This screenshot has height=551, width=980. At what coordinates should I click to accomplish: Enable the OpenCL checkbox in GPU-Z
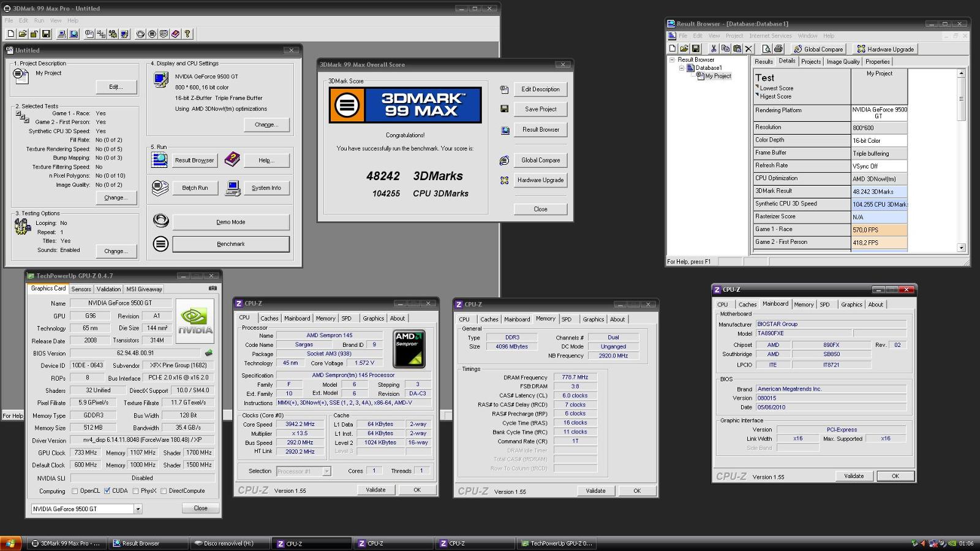coord(75,491)
